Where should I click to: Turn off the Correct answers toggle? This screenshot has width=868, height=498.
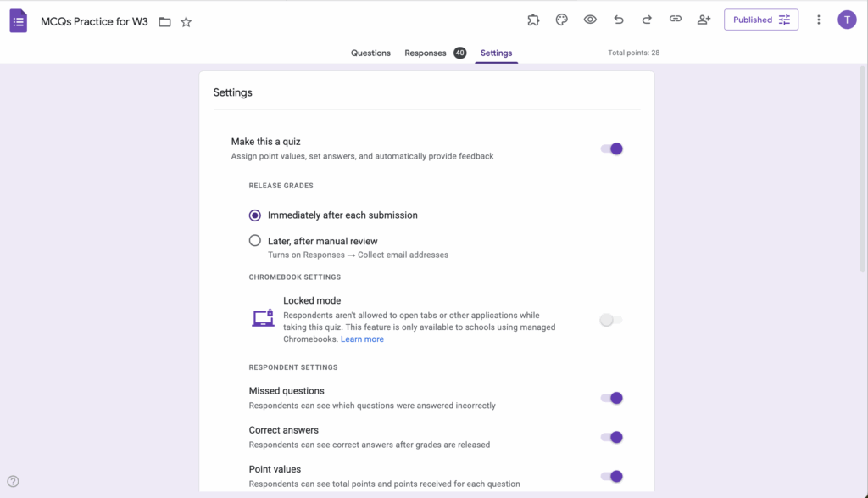tap(612, 437)
